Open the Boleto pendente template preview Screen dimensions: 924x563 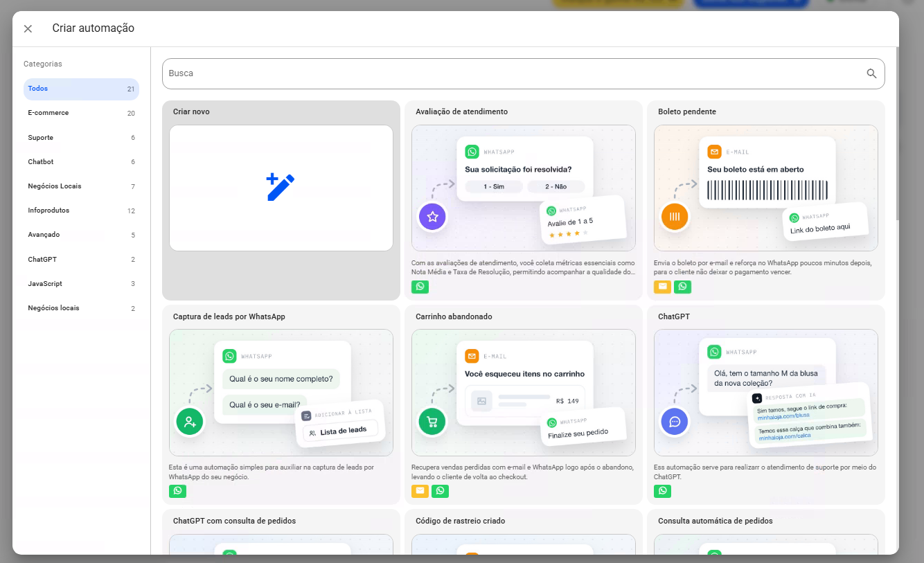coord(765,188)
